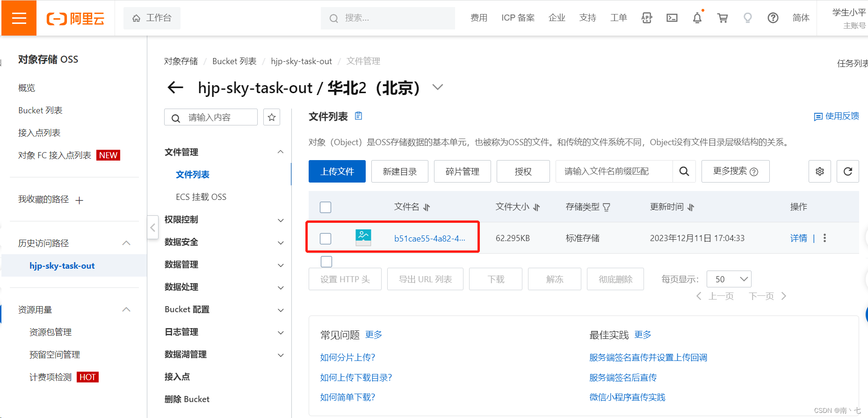Open 文件列表 menu item
The image size is (868, 418).
(193, 174)
